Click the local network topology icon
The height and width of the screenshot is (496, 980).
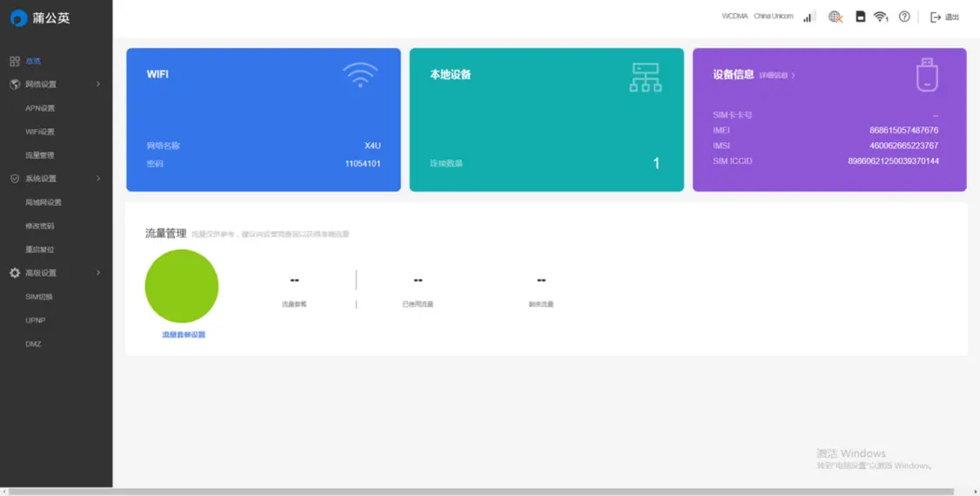pos(645,78)
